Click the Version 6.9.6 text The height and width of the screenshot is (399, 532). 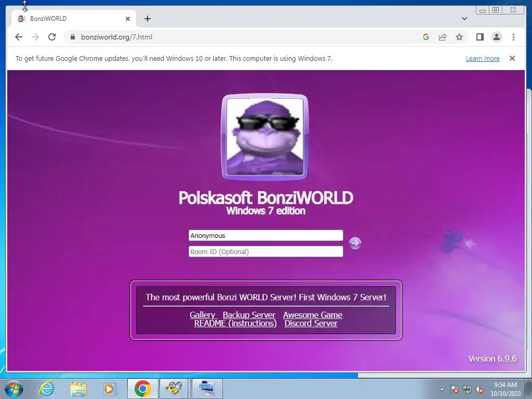(x=493, y=358)
